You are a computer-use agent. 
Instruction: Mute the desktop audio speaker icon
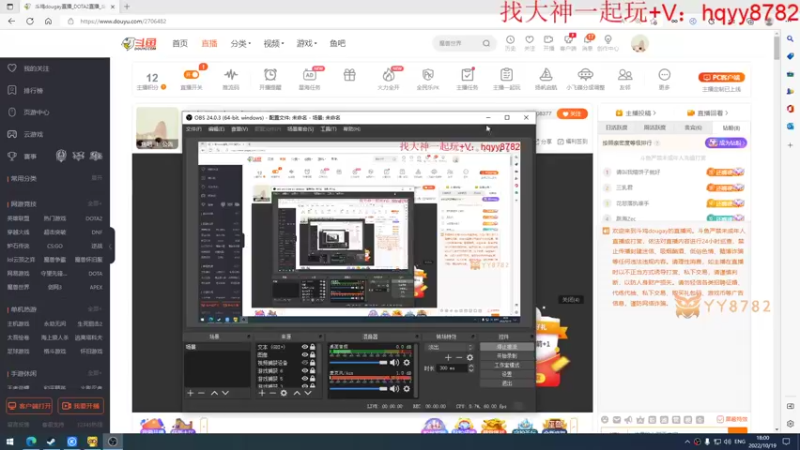coord(394,362)
